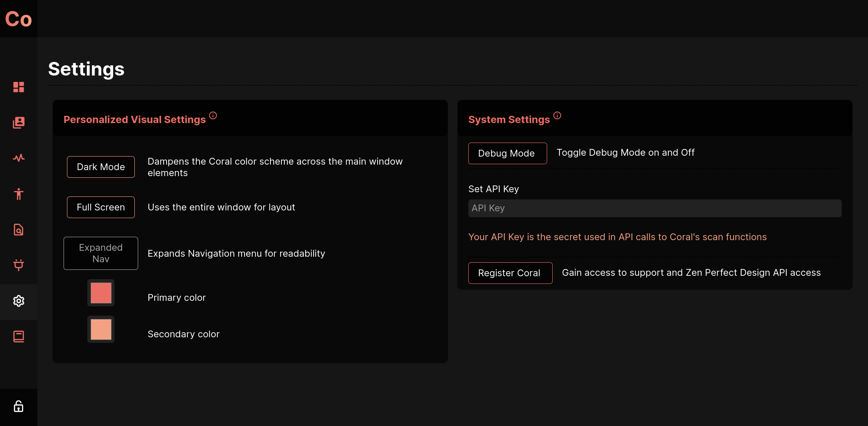Show System Settings info tooltip
This screenshot has width=868, height=426.
click(x=557, y=115)
